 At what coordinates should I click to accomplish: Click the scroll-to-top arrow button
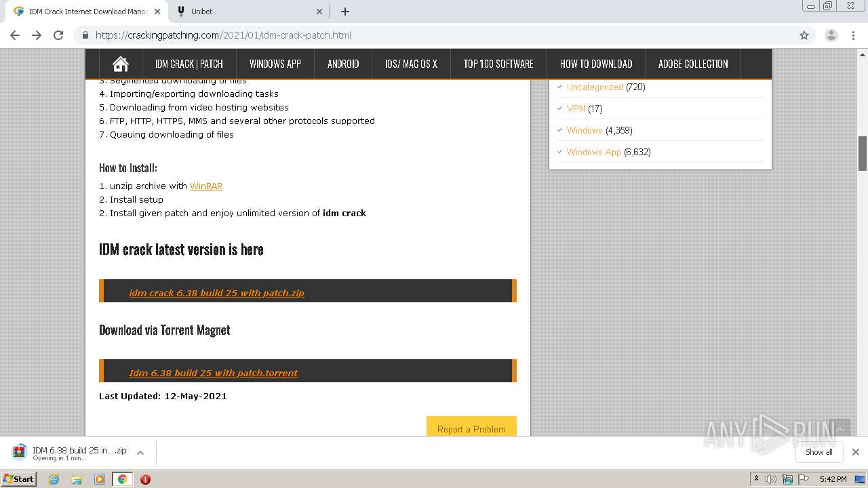point(840,429)
